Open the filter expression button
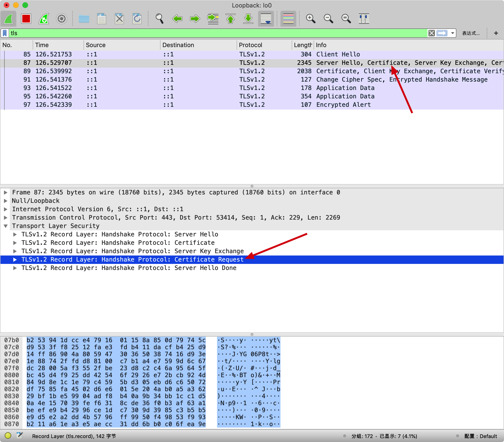The image size is (504, 442). tap(470, 33)
